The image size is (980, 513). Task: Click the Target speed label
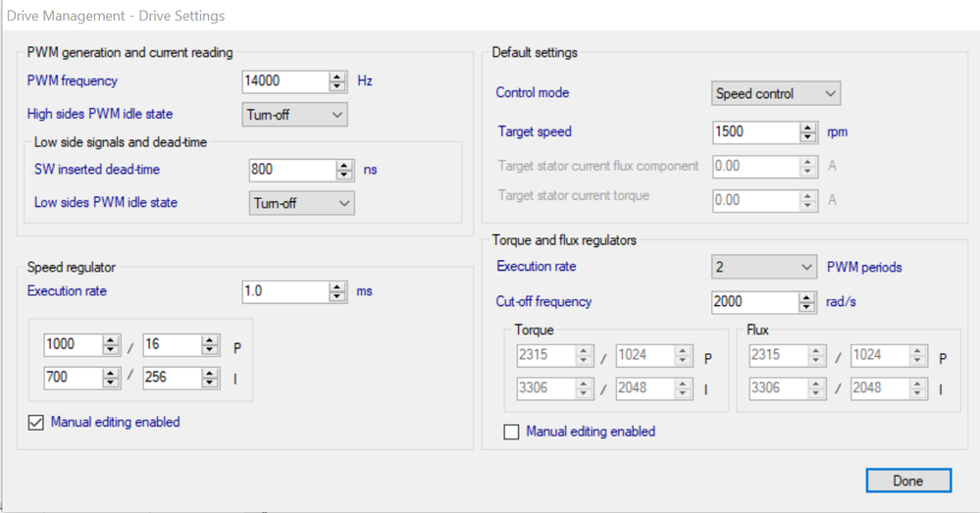click(535, 131)
